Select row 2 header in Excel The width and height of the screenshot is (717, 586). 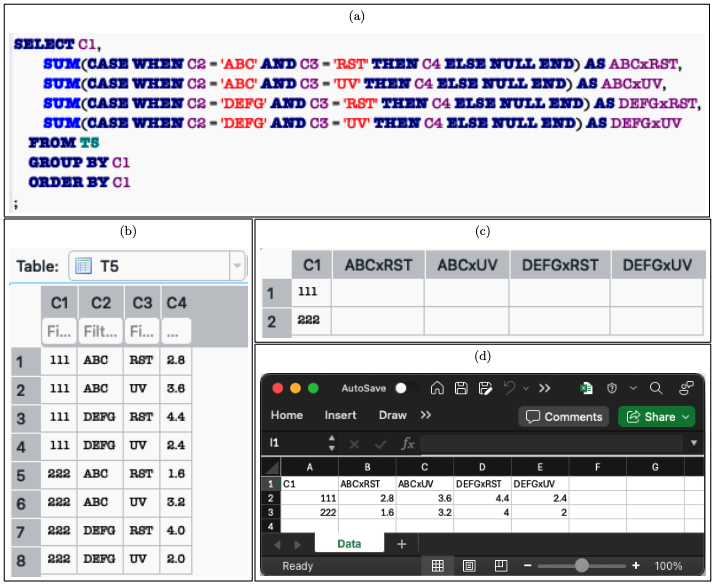point(271,498)
